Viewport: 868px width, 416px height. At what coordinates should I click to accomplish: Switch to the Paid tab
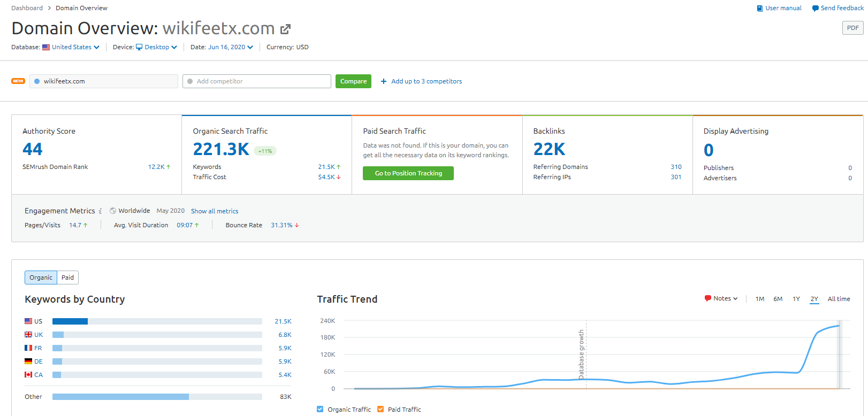[x=67, y=278]
